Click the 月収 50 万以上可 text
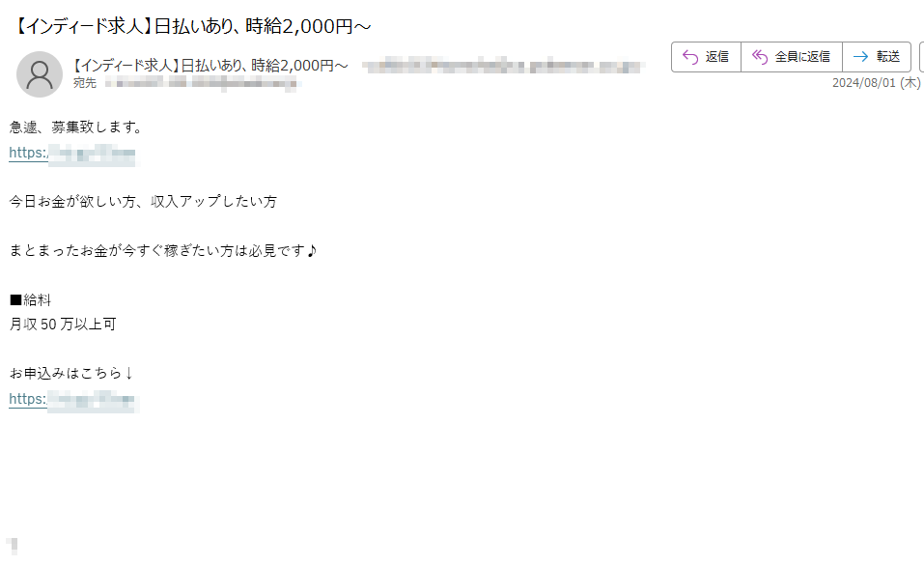Screen dimensions: 924x566 pyautogui.click(x=63, y=325)
